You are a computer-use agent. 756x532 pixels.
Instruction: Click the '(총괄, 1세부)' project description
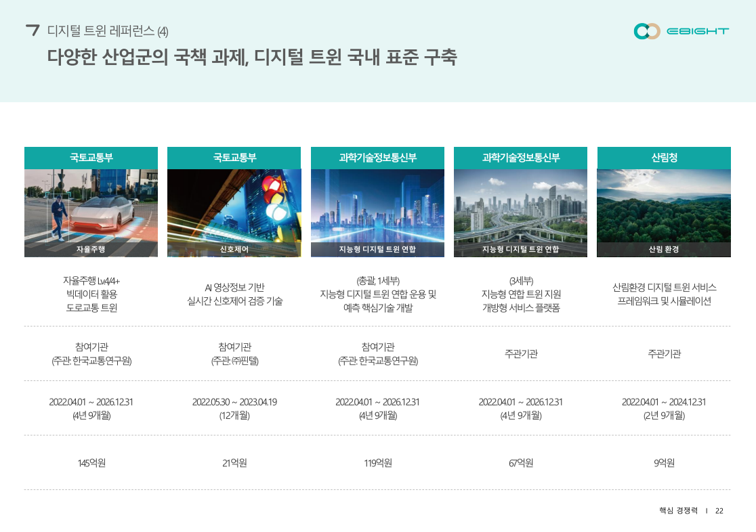(x=378, y=294)
